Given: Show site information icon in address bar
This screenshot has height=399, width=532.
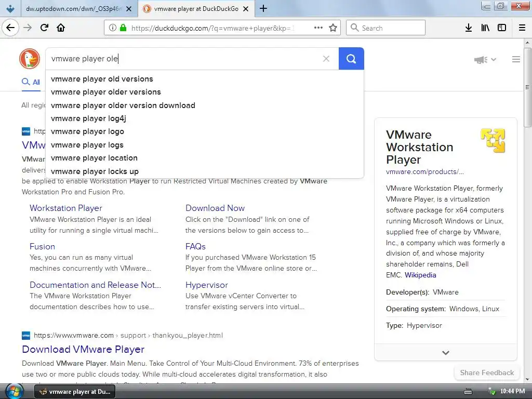Looking at the screenshot, I should pos(113,28).
